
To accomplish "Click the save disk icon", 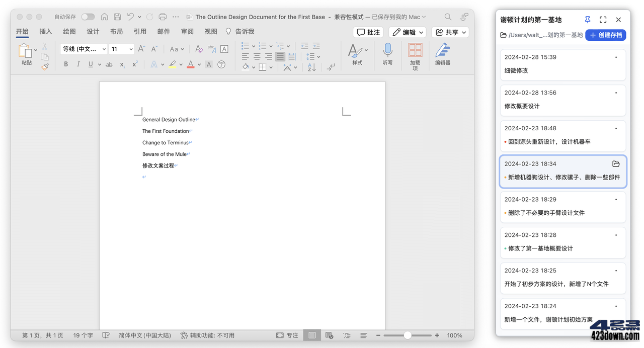I will point(117,17).
